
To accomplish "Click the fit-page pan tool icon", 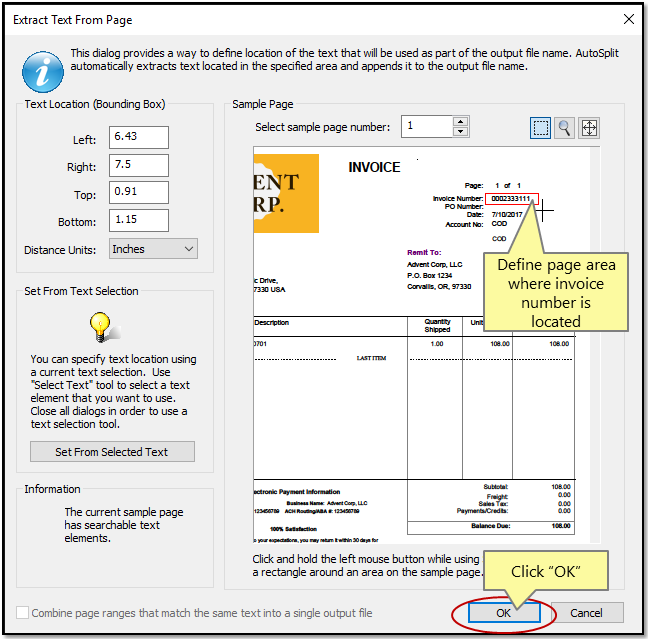I will [x=589, y=128].
